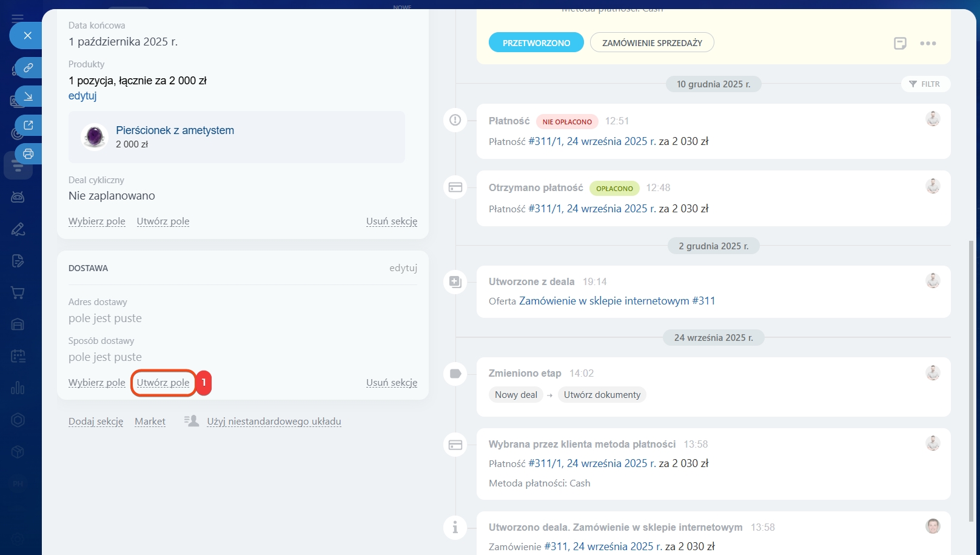Open the FILTR timeline filter
This screenshot has width=980, height=555.
[925, 84]
